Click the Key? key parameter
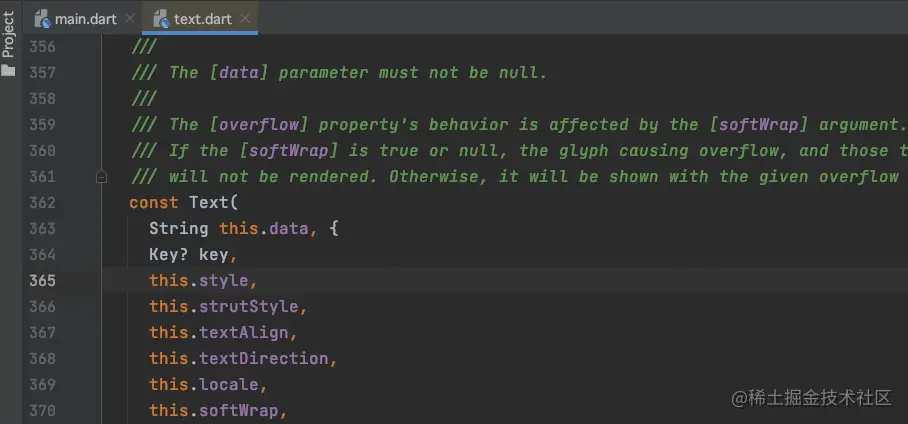The image size is (908, 424). [x=192, y=255]
